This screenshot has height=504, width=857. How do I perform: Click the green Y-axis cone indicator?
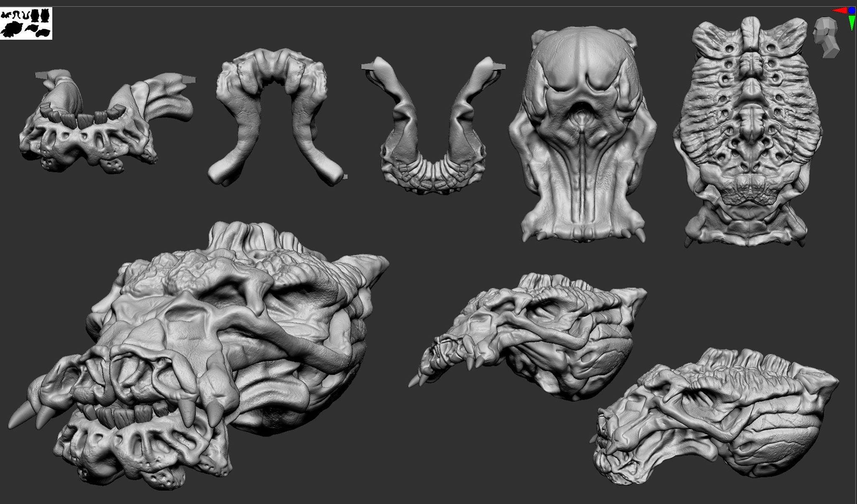click(852, 23)
